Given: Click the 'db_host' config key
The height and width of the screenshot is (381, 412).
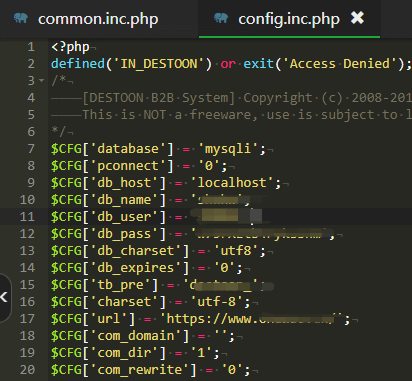Looking at the screenshot, I should click(124, 183).
